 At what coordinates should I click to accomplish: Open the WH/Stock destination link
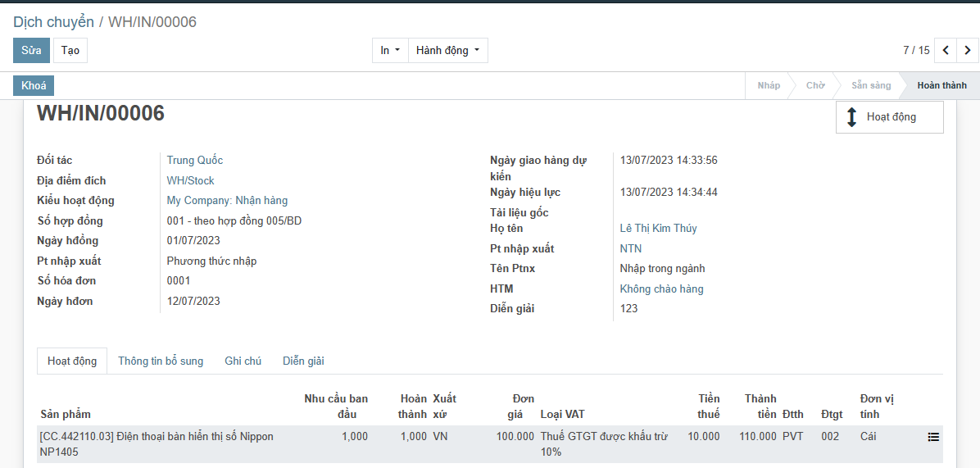(191, 180)
